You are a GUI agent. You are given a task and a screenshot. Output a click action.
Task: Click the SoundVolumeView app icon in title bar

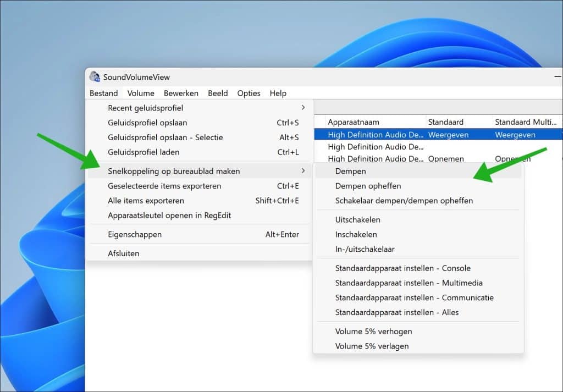tap(95, 77)
